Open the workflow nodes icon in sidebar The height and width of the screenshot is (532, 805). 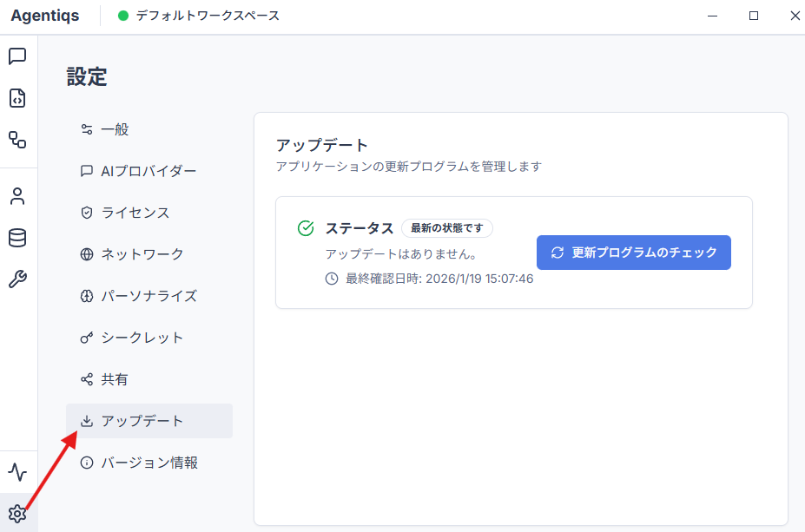[17, 140]
